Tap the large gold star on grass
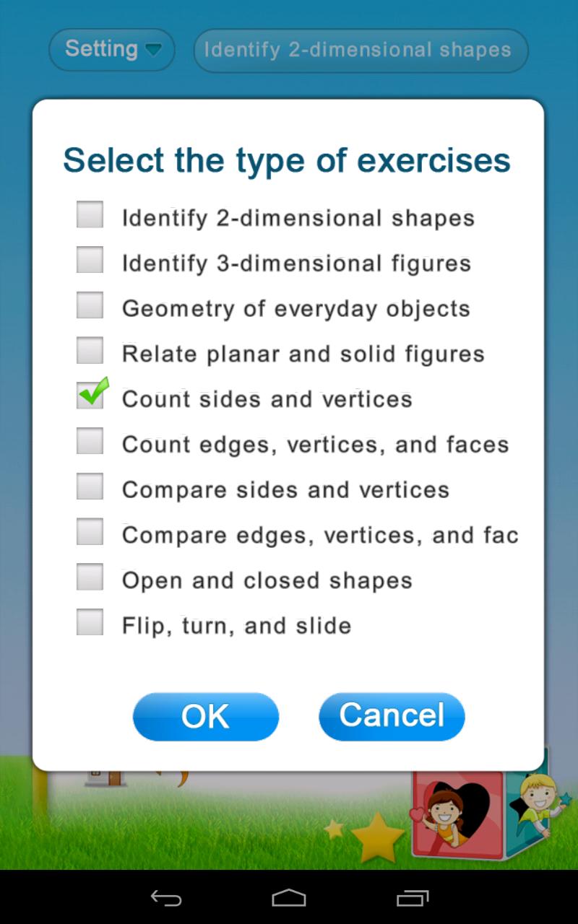The height and width of the screenshot is (924, 578). click(376, 837)
